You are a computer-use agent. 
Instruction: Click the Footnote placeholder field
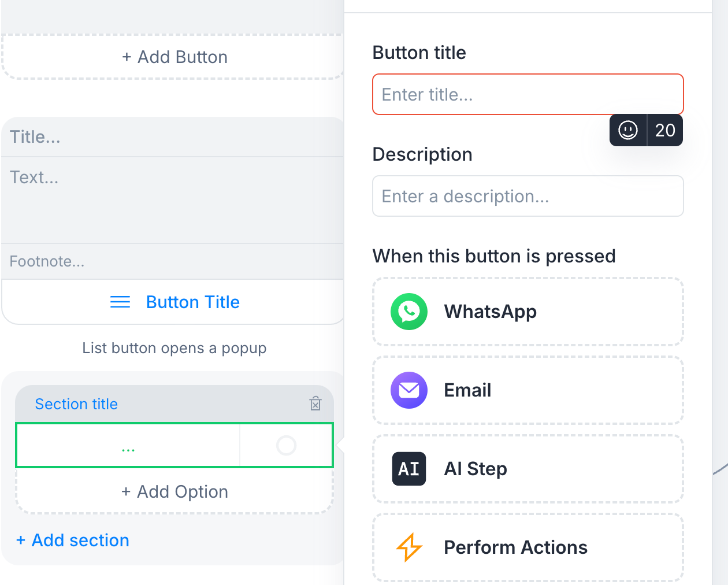pos(173,262)
